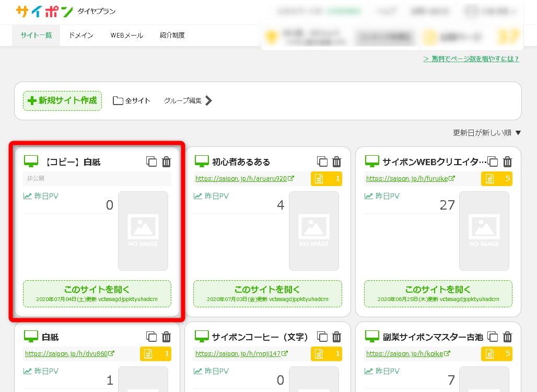
Task: Open the 更新日が新しい順 sort dropdown
Action: pyautogui.click(x=487, y=133)
